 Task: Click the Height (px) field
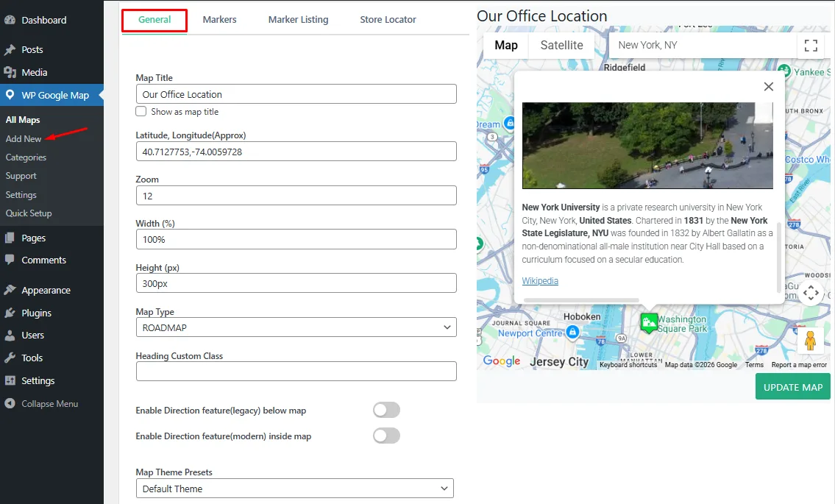coord(296,283)
